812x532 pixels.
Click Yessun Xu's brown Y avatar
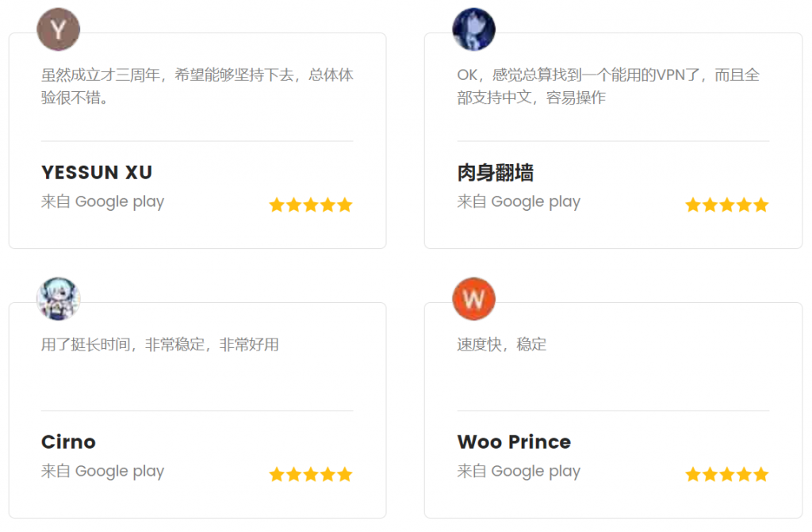[x=59, y=30]
